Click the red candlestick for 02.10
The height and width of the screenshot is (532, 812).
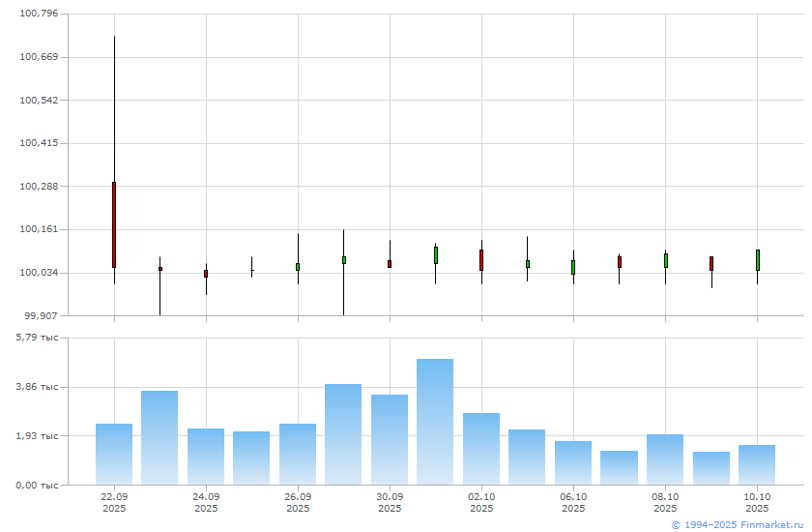[481, 260]
